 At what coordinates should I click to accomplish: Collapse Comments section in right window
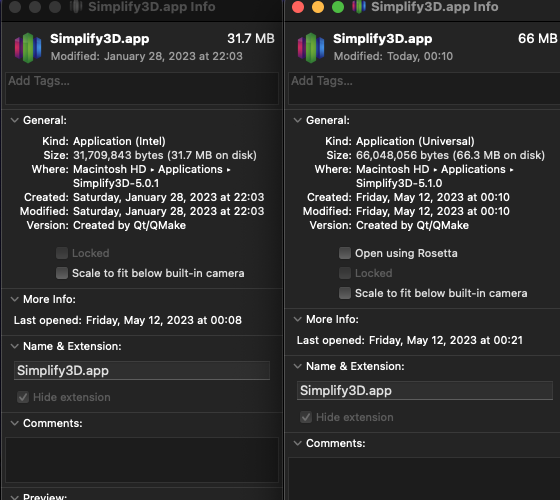[298, 443]
